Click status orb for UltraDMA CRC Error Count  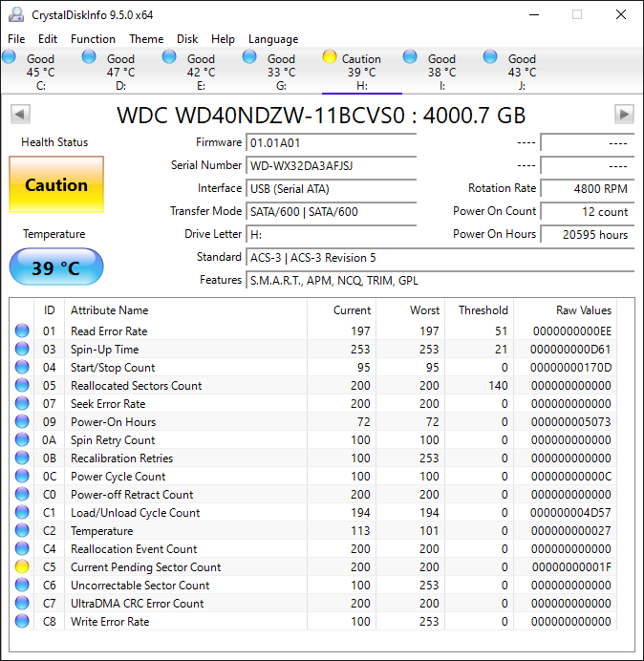(22, 603)
